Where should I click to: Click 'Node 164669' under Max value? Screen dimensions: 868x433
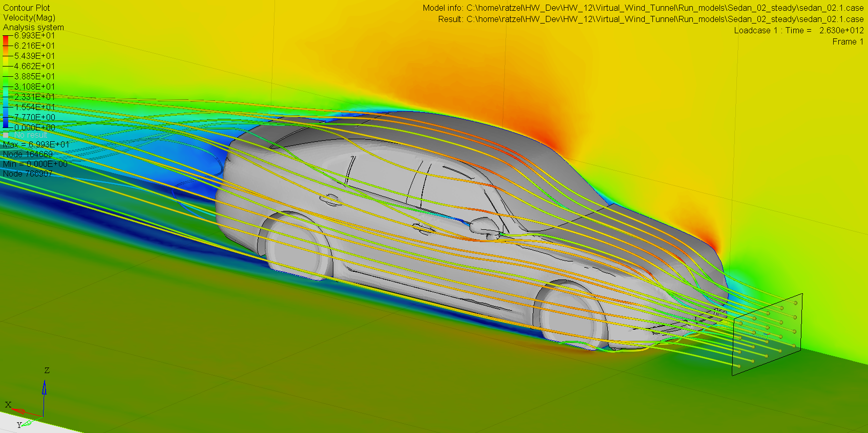pos(28,154)
